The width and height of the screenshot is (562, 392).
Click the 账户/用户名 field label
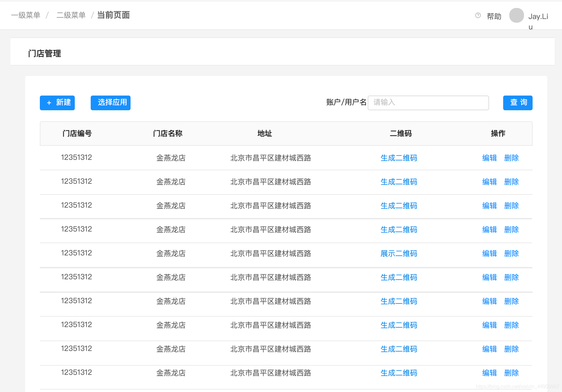point(346,102)
